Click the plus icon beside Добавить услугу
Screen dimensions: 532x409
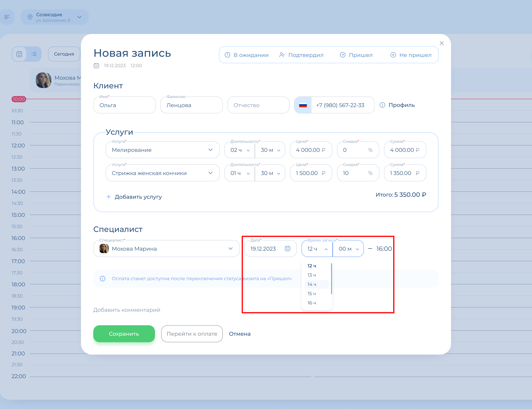pyautogui.click(x=109, y=197)
